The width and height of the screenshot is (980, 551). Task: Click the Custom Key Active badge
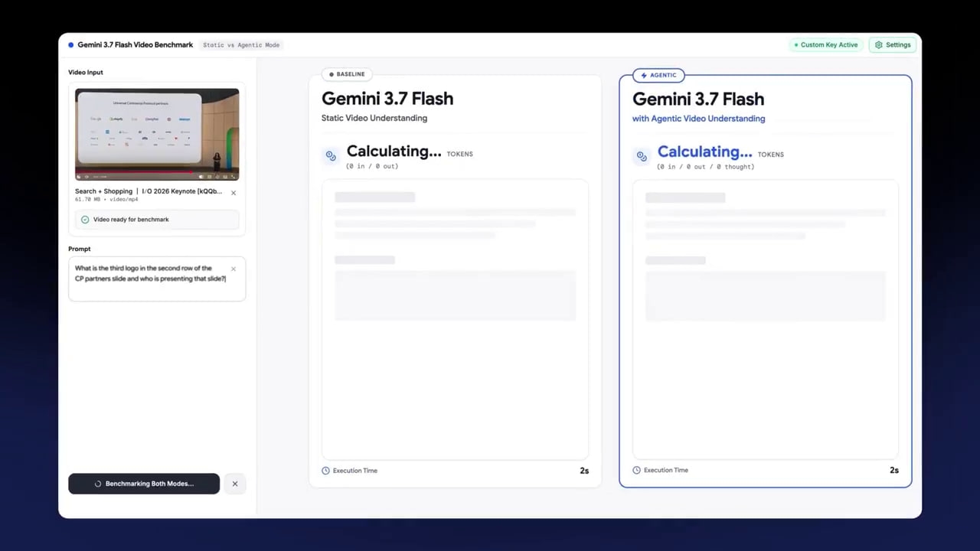point(826,45)
